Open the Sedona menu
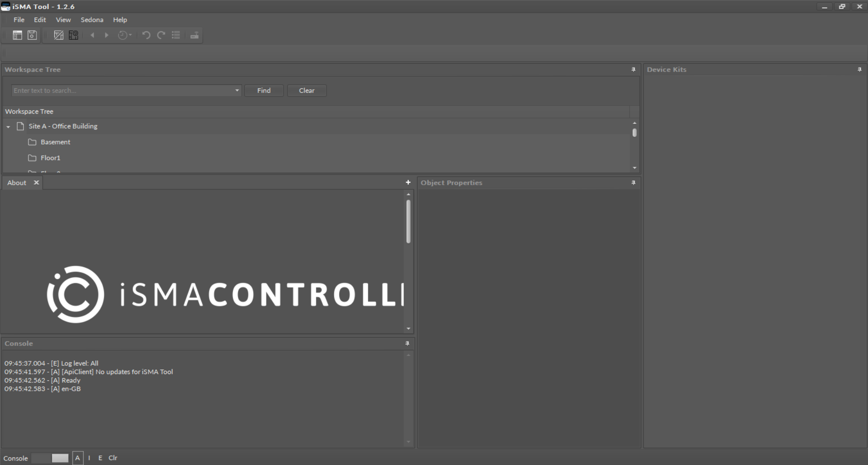The height and width of the screenshot is (465, 868). pyautogui.click(x=92, y=20)
